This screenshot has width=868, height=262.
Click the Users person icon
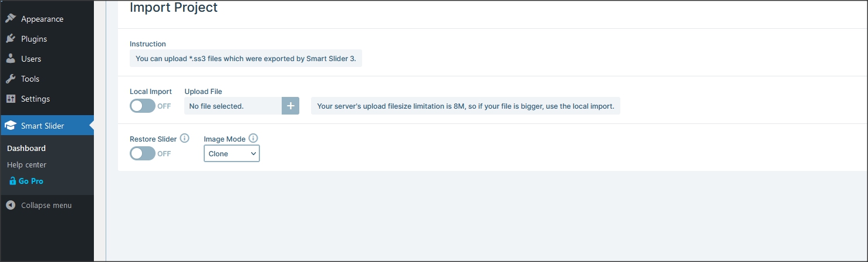click(11, 59)
